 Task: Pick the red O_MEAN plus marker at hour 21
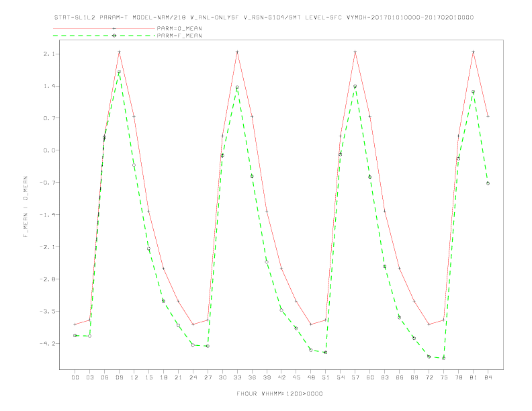coord(178,301)
